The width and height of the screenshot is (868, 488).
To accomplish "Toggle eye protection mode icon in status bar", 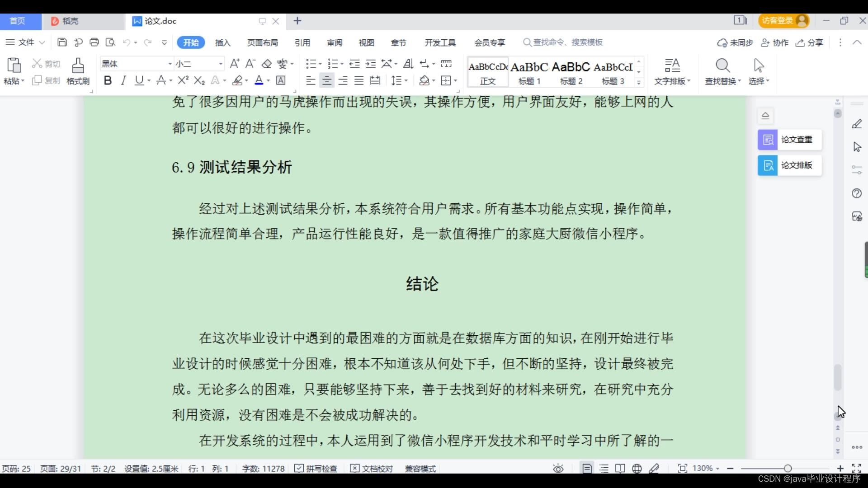I will pyautogui.click(x=558, y=469).
